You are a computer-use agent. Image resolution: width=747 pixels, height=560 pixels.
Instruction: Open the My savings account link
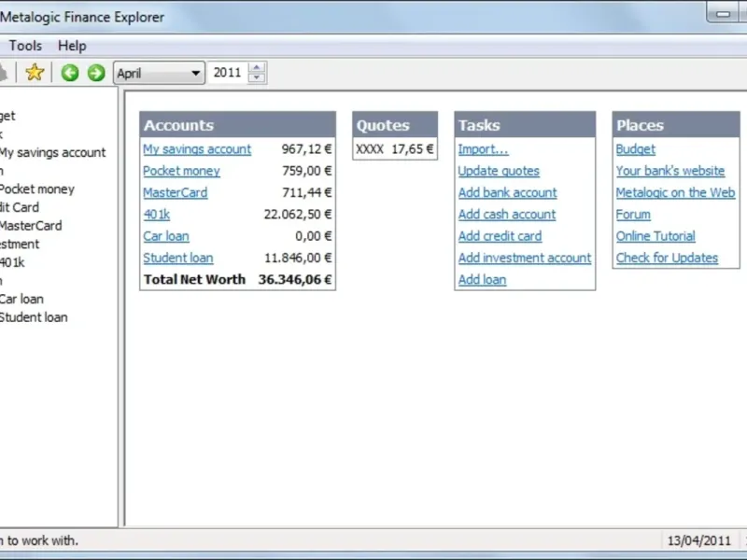point(197,149)
